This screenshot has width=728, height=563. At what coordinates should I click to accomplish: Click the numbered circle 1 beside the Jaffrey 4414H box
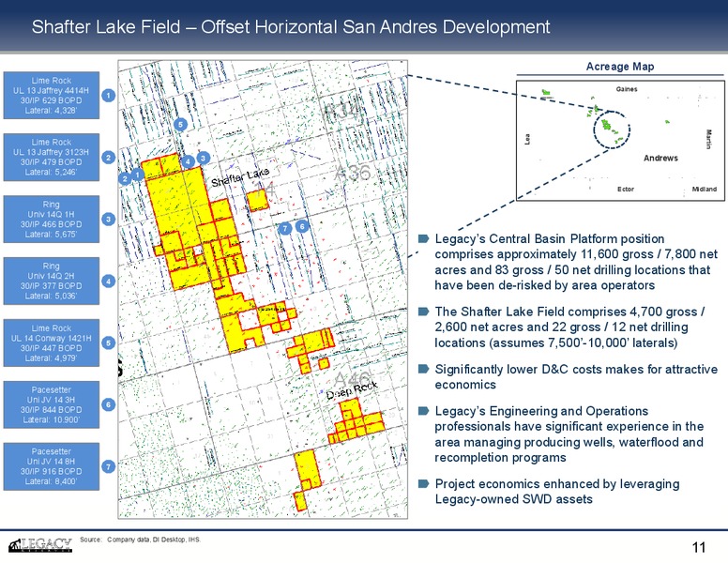pyautogui.click(x=108, y=95)
